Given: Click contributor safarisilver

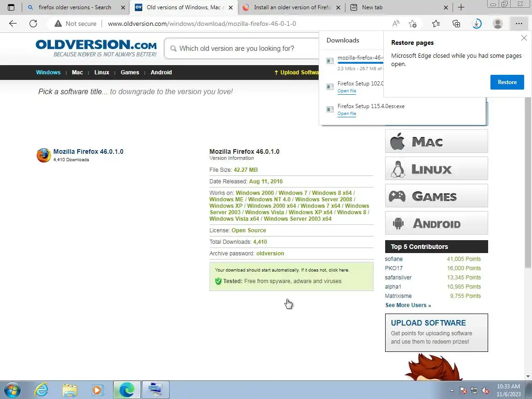Looking at the screenshot, I should coord(398,277).
